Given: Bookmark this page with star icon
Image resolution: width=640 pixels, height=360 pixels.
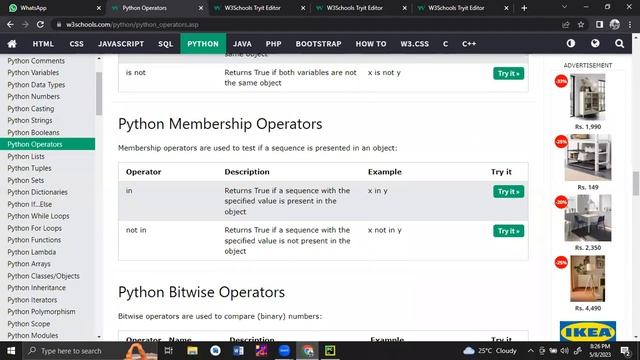Looking at the screenshot, I should pyautogui.click(x=581, y=24).
